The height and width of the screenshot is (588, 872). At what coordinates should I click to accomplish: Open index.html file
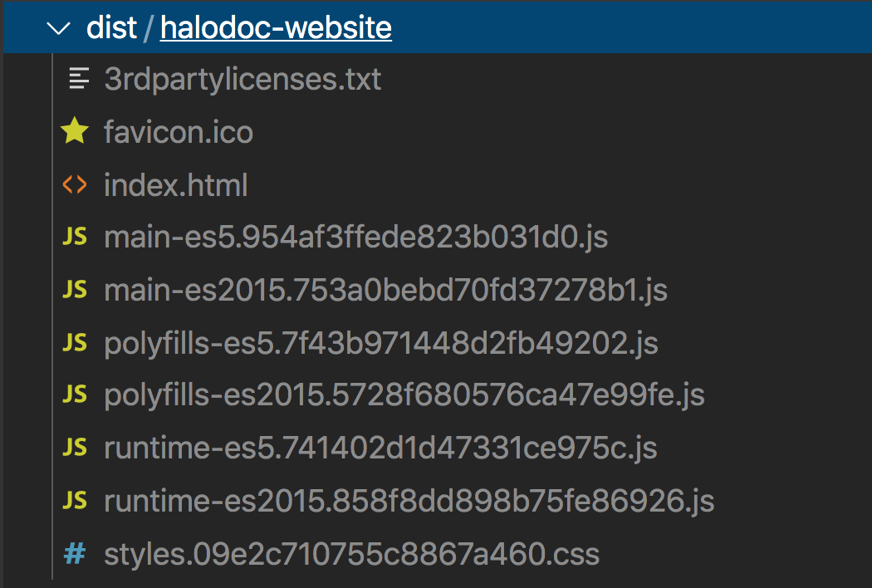[176, 184]
